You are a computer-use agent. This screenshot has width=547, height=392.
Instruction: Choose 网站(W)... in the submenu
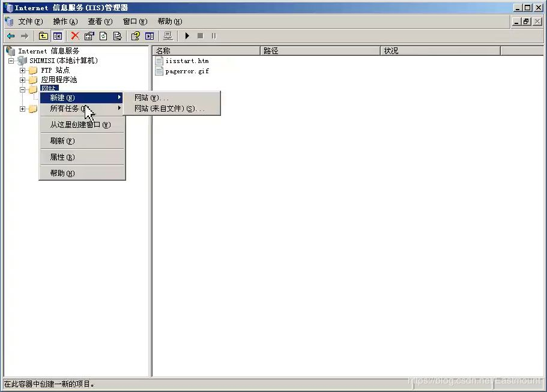click(173, 98)
